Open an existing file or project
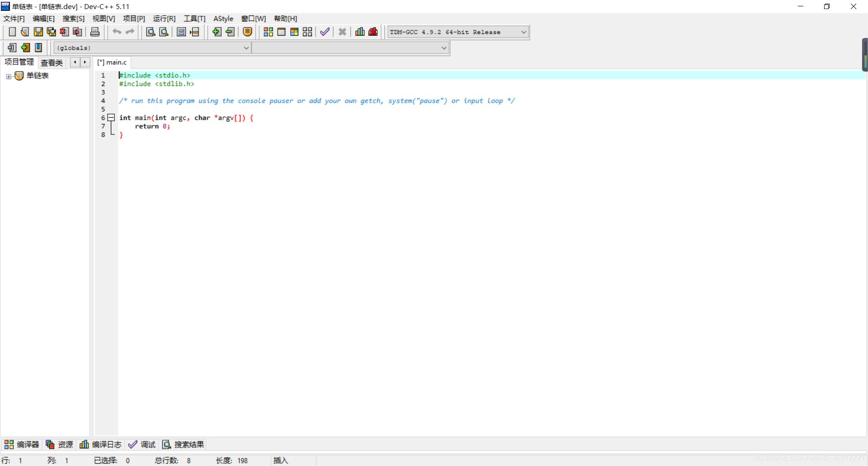This screenshot has width=868, height=466. [x=25, y=32]
